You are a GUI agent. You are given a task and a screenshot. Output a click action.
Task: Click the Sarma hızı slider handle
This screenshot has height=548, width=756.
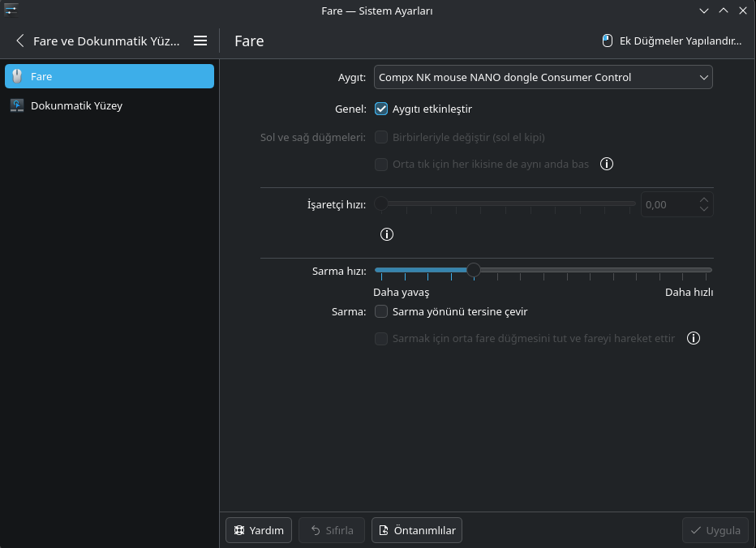[474, 270]
